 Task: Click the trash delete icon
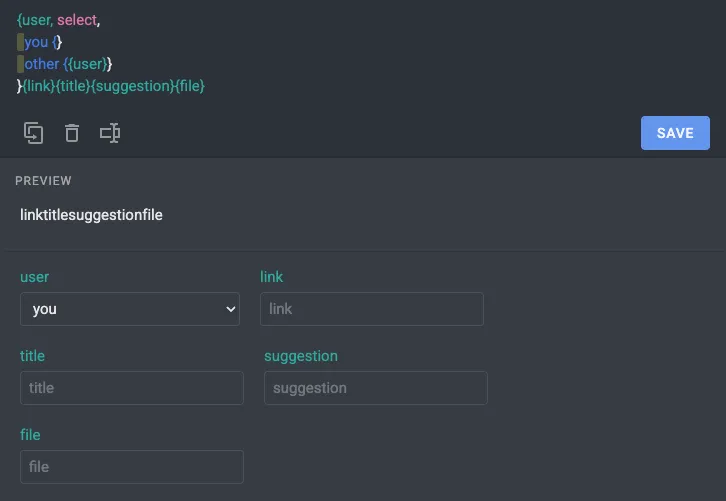pyautogui.click(x=71, y=133)
